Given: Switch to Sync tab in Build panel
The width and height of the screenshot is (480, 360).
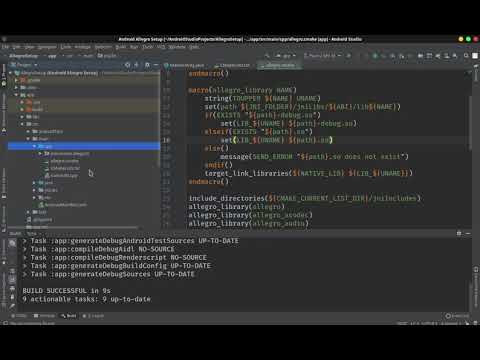Looking at the screenshot, I should pyautogui.click(x=32, y=233).
